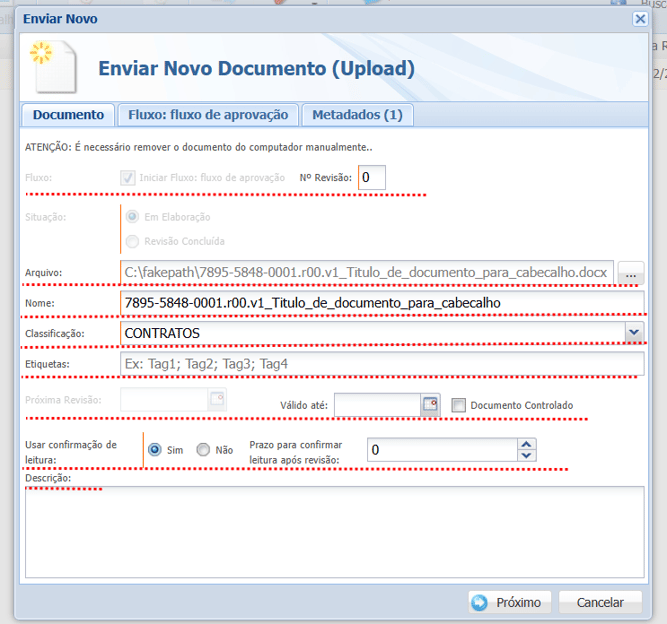Switch to the Fluxo: fluxo de aprovação tab
This screenshot has height=624, width=667.
tap(208, 115)
